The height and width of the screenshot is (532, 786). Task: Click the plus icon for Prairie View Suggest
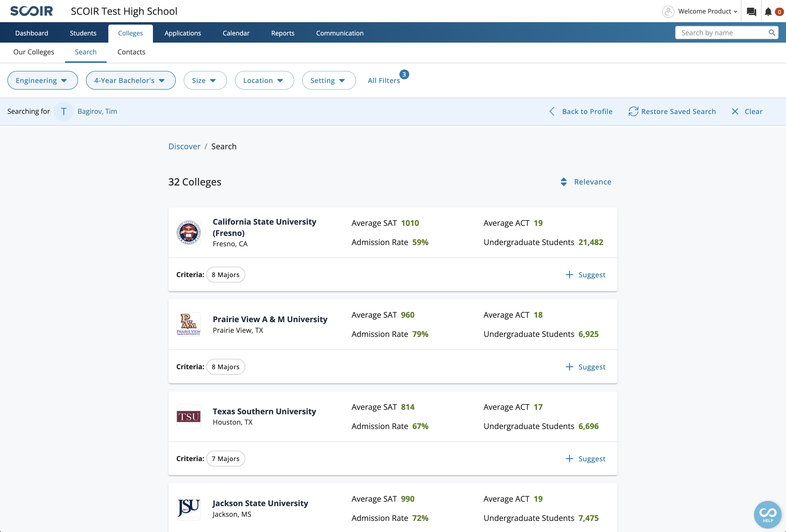tap(569, 367)
